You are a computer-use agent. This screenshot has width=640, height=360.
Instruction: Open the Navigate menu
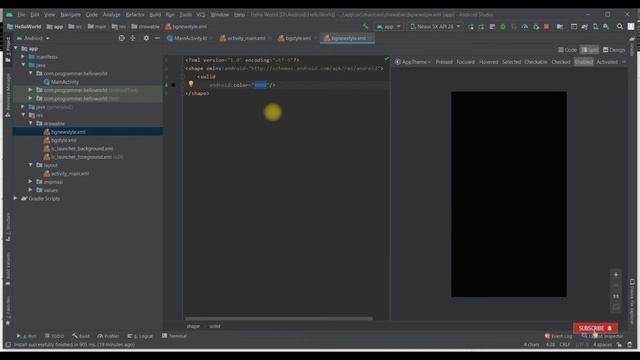pos(70,14)
